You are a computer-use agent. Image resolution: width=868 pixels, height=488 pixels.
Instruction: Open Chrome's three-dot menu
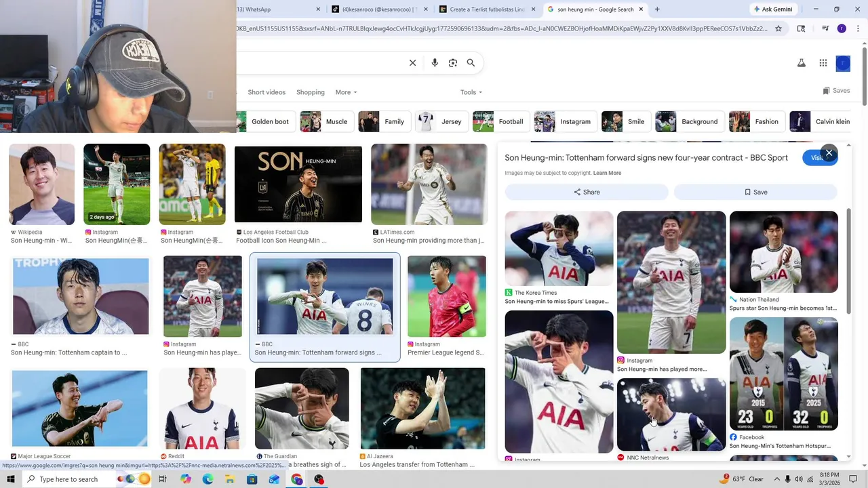857,28
